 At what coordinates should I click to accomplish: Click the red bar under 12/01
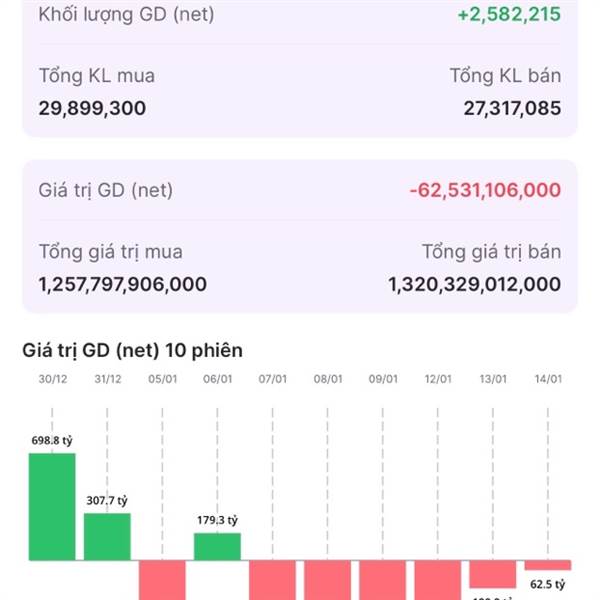[x=437, y=580]
